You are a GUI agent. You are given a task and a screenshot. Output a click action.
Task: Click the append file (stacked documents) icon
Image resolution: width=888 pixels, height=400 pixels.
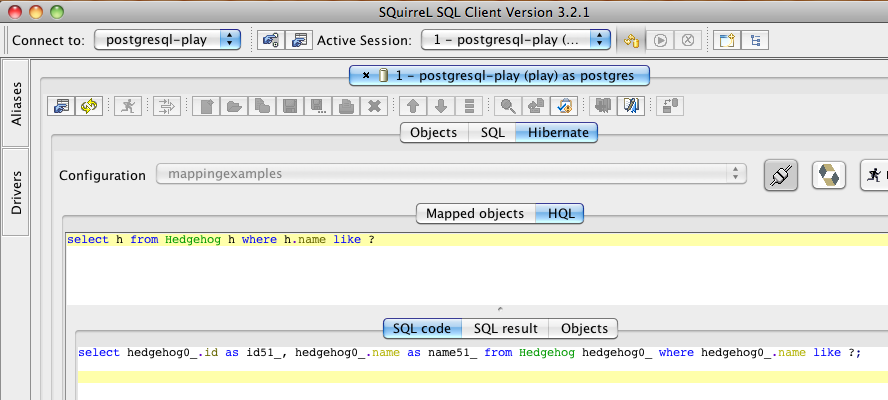[x=262, y=106]
